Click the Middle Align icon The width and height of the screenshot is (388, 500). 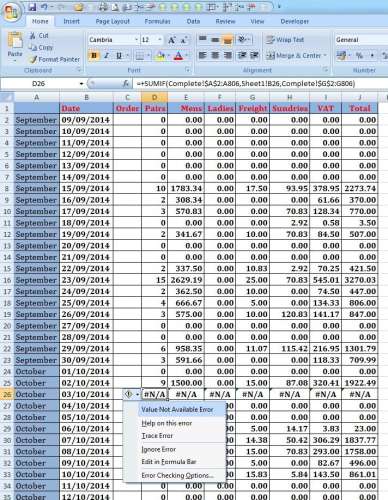click(215, 40)
